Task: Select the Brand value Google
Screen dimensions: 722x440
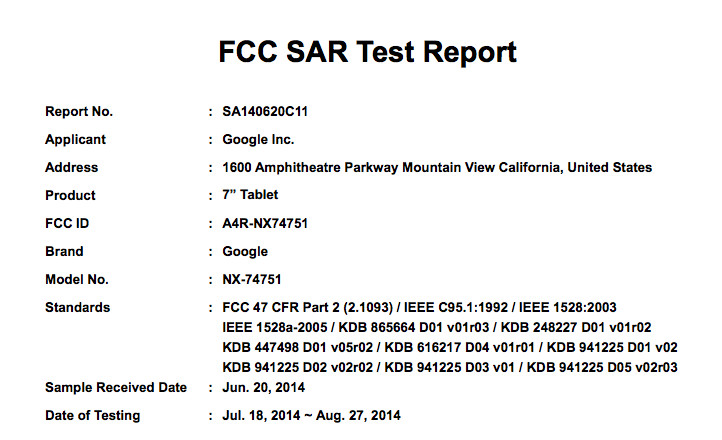Action: click(245, 251)
